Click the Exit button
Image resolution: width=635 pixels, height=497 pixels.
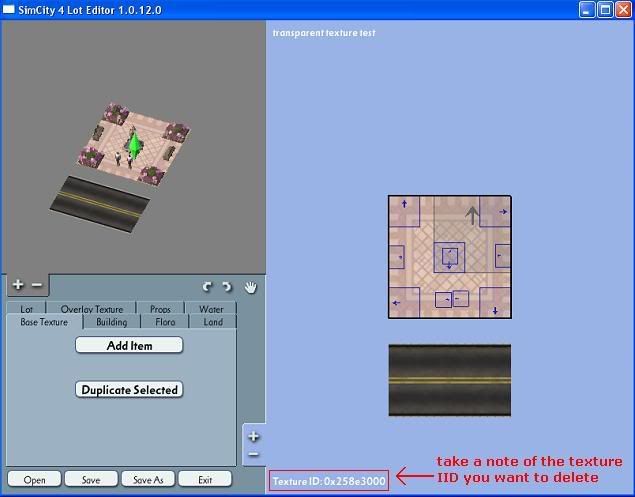[x=205, y=480]
